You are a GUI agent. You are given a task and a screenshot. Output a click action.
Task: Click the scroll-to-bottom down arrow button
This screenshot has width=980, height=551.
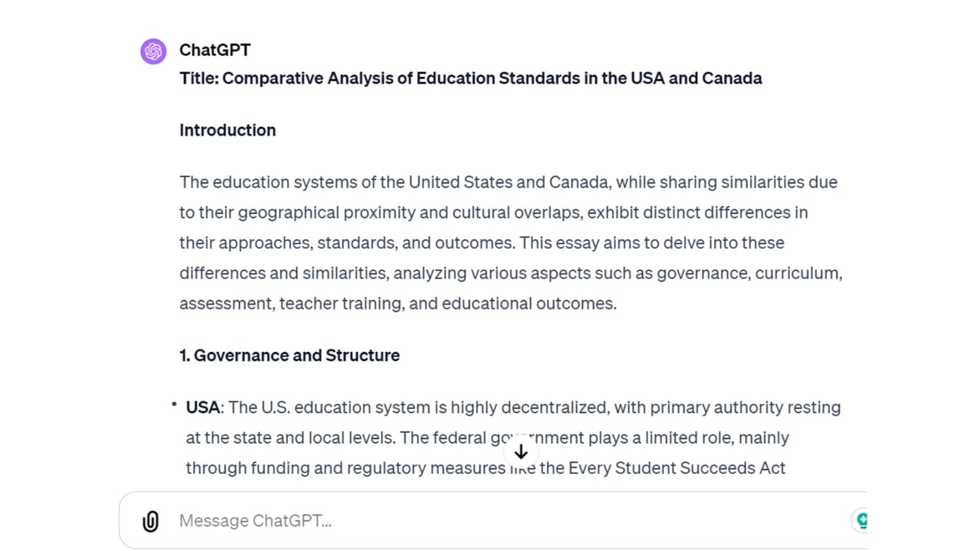pyautogui.click(x=521, y=452)
